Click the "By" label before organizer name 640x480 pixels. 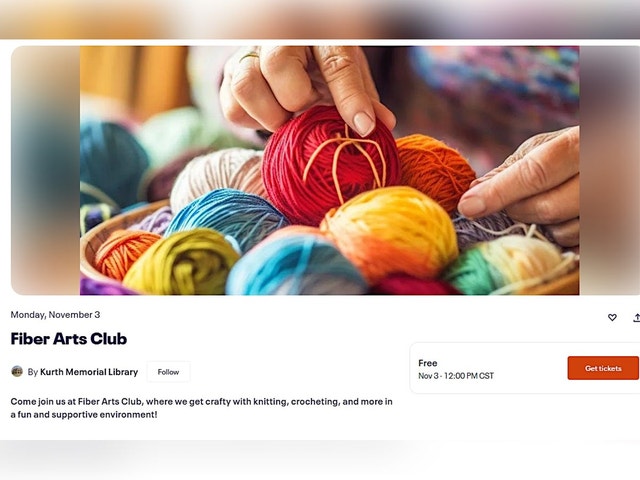tap(33, 372)
